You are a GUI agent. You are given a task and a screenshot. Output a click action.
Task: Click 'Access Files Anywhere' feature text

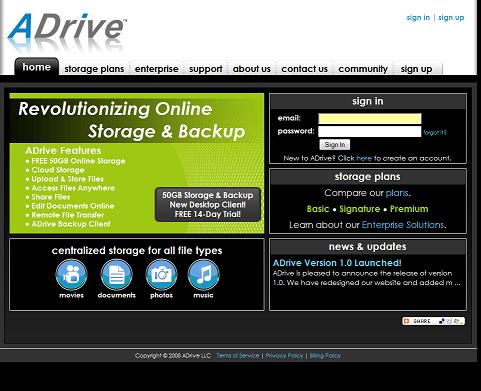click(73, 188)
